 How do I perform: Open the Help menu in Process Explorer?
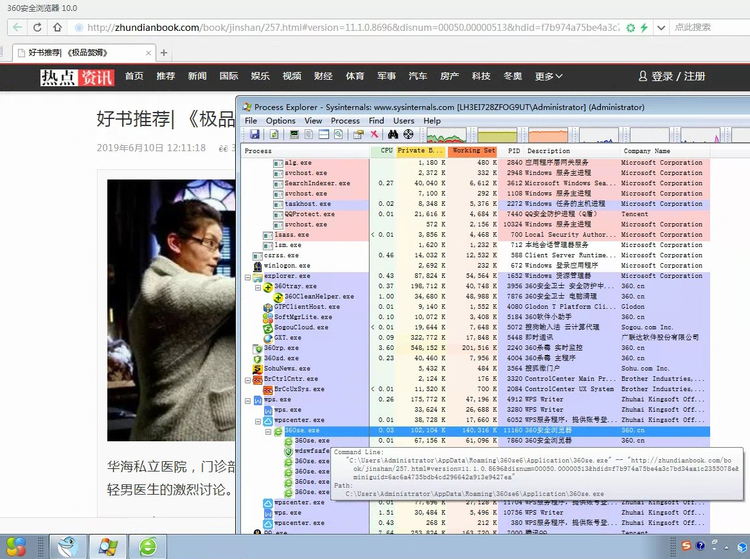coord(432,121)
